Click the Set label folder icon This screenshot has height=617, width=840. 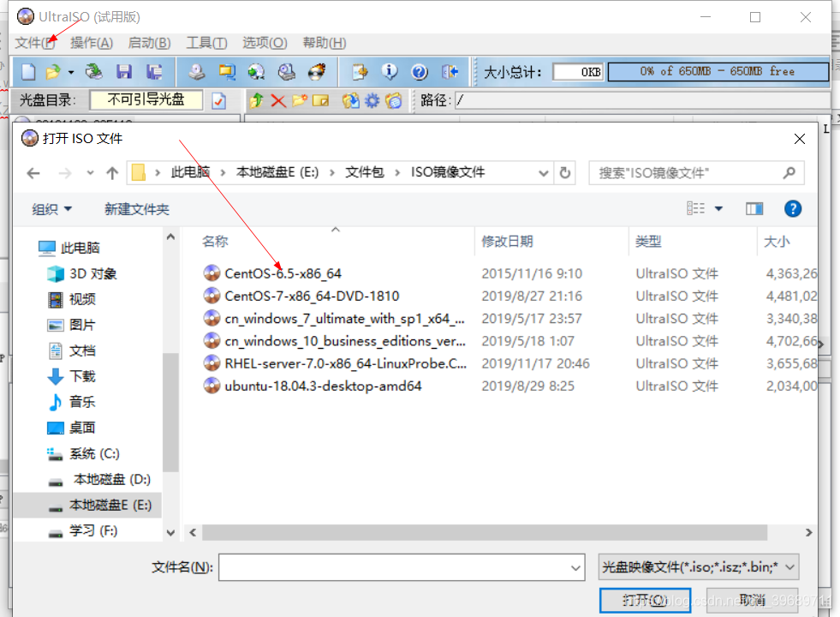[394, 100]
